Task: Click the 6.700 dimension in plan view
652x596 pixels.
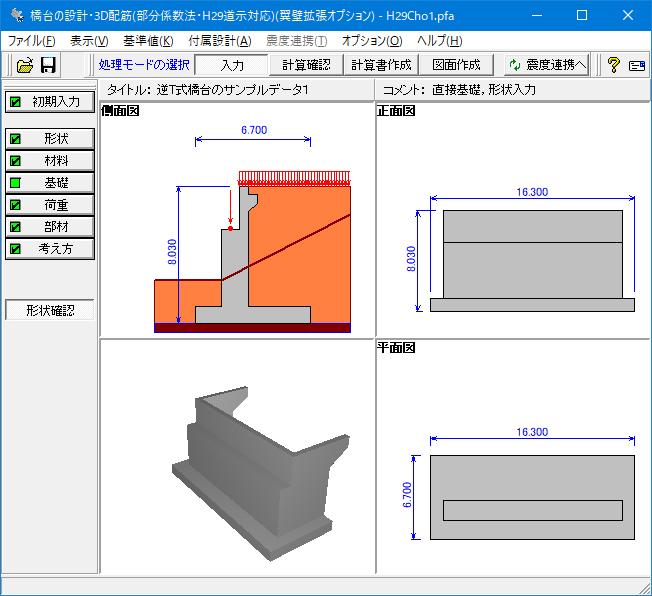Action: click(x=408, y=495)
